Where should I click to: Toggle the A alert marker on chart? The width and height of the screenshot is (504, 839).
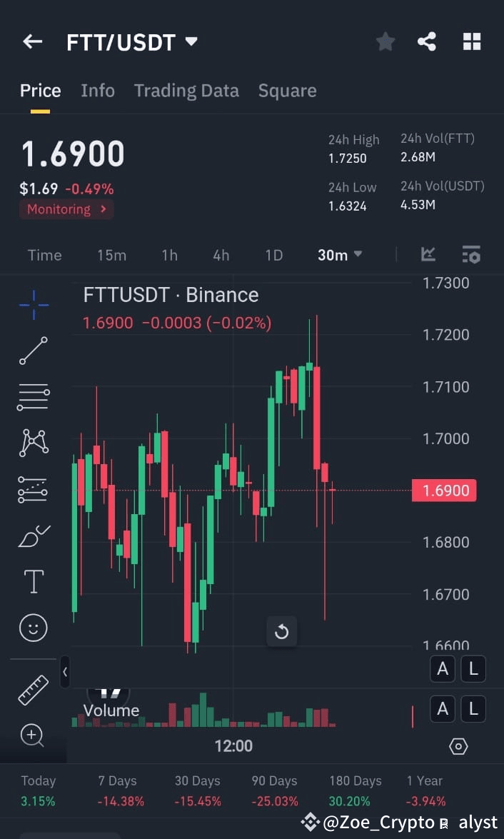(x=442, y=669)
